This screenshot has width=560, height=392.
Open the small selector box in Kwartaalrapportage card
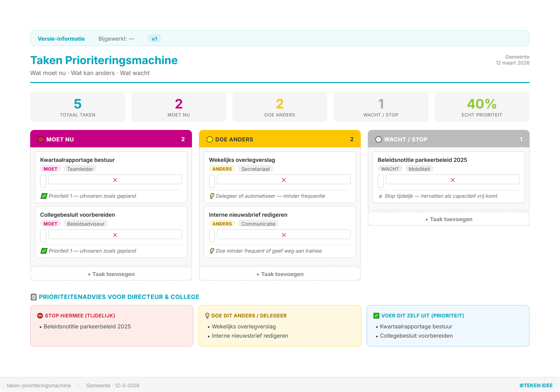click(x=43, y=181)
